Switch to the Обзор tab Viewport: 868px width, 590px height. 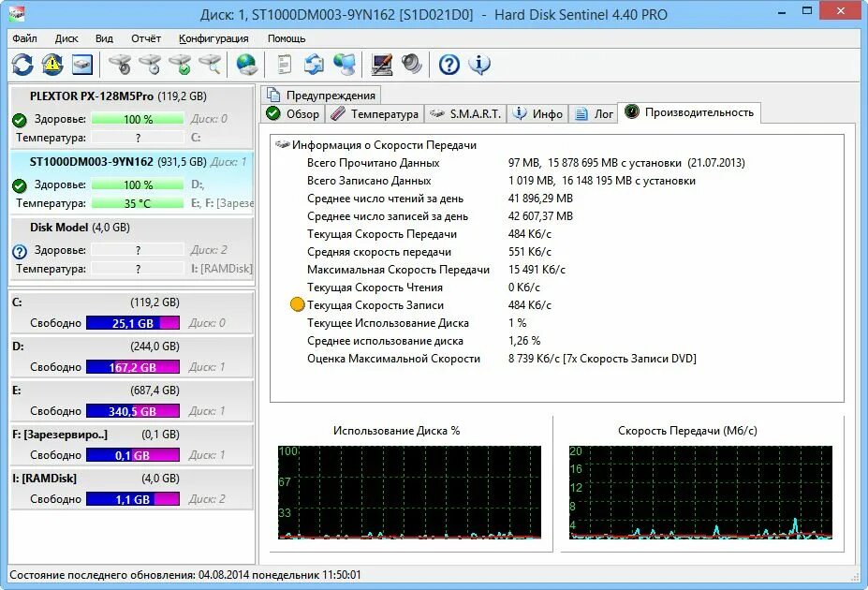[292, 114]
